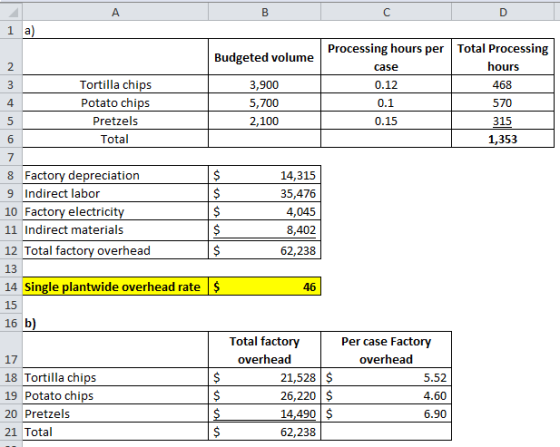The image size is (560, 447).
Task: Click the 'Total factory overhead' header in row 17
Action: [x=265, y=350]
